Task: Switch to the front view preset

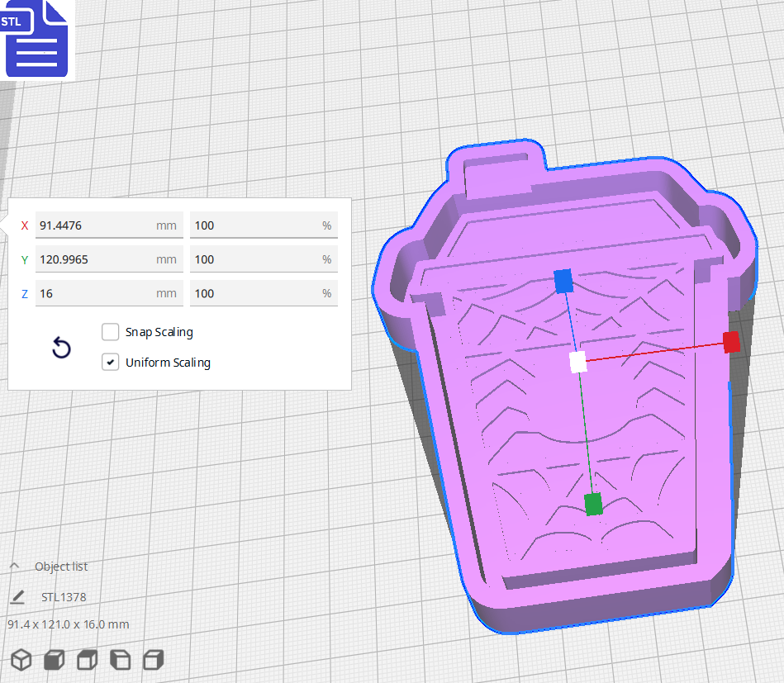Action: (x=54, y=659)
